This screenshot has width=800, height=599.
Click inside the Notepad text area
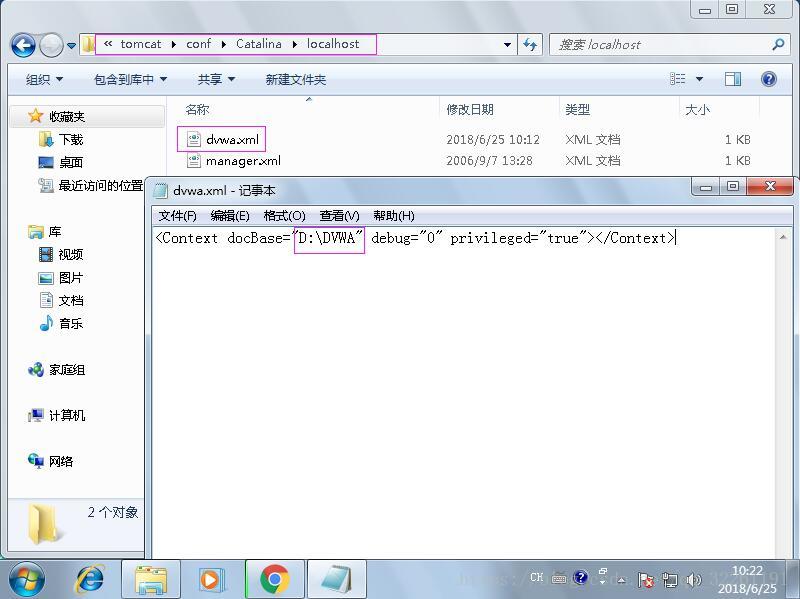point(463,393)
